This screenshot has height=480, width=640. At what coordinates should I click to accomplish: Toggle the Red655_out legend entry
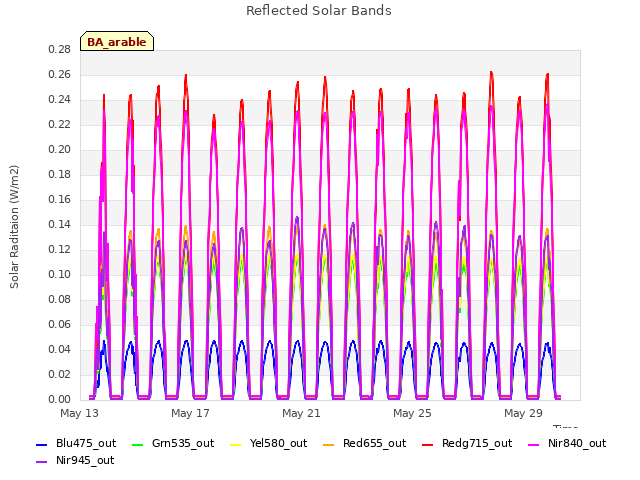[x=364, y=444]
